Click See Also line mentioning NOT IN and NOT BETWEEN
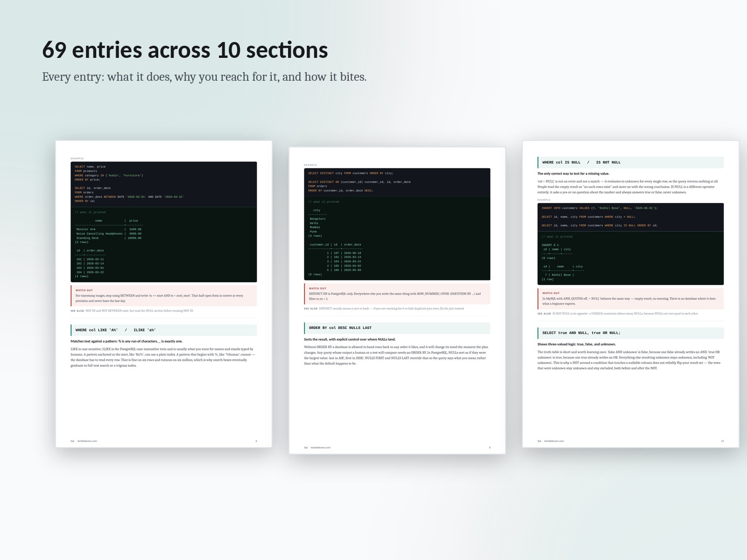The image size is (747, 560). pyautogui.click(x=132, y=311)
